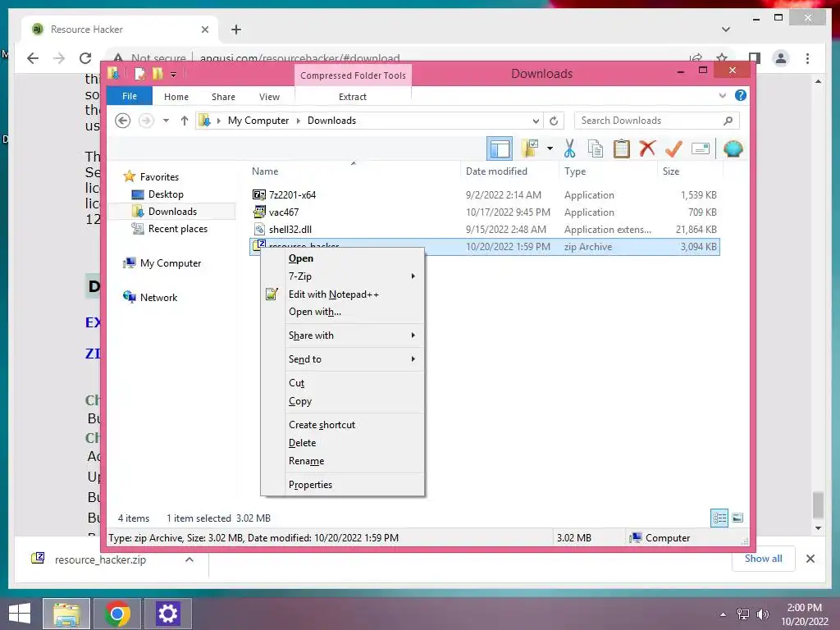
Task: Click My Computer in address breadcrumb
Action: pyautogui.click(x=258, y=121)
